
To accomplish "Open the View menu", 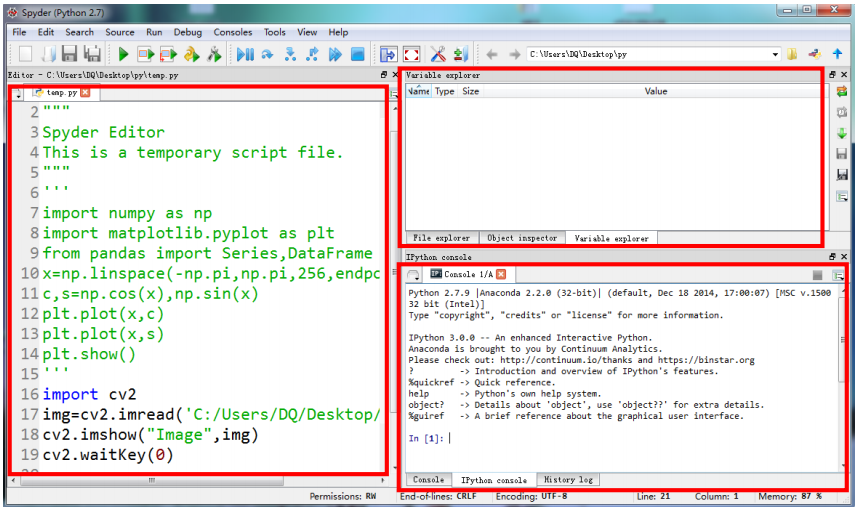I will pyautogui.click(x=307, y=32).
